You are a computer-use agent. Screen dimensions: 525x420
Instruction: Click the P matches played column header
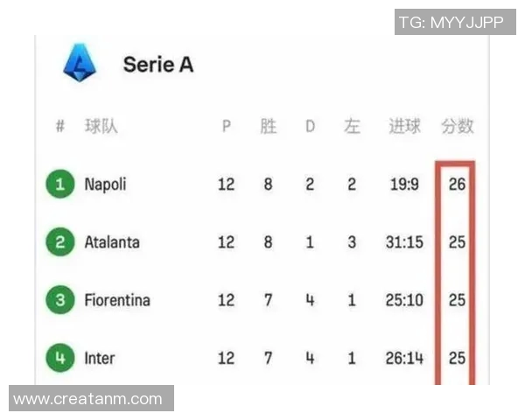pyautogui.click(x=226, y=126)
